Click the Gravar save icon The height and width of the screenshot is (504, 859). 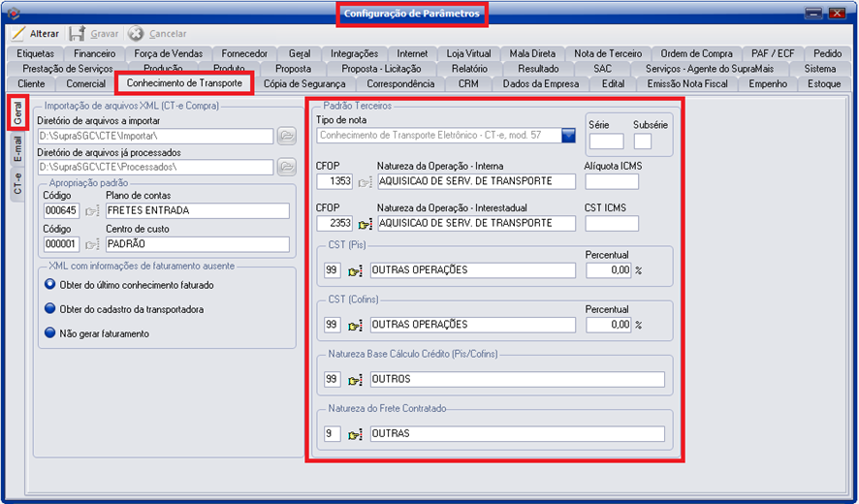point(77,34)
